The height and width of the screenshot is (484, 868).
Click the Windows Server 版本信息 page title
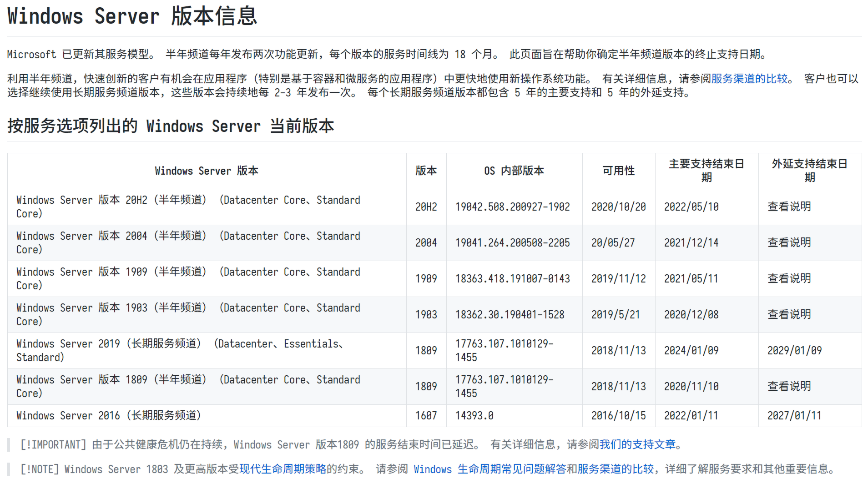(x=132, y=16)
